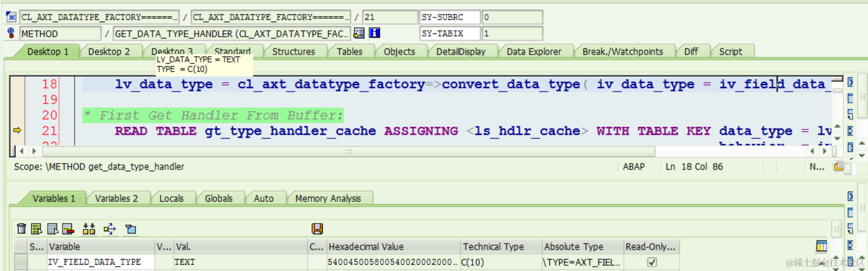The height and width of the screenshot is (271, 868).
Task: Click the GET_DATA_TYPE_HANDLER method name field
Action: click(x=232, y=34)
